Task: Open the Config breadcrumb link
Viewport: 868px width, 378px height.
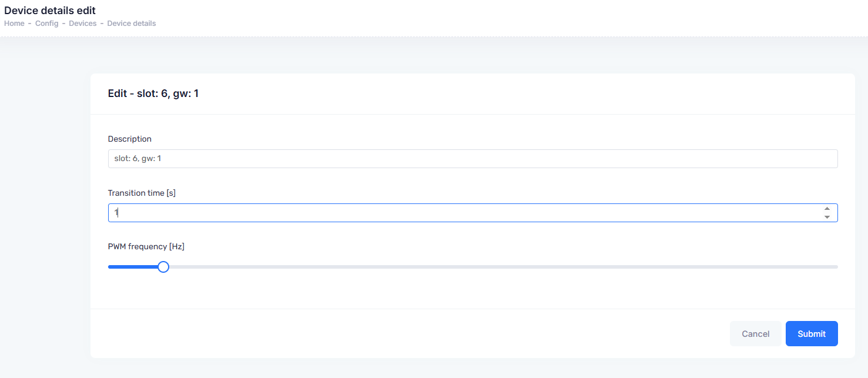Action: tap(46, 24)
